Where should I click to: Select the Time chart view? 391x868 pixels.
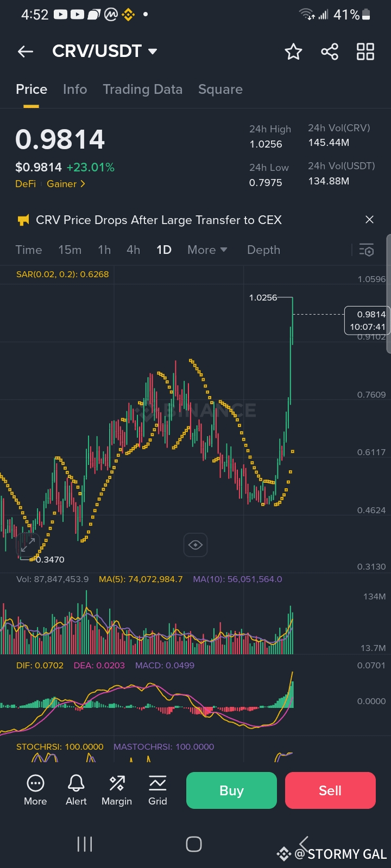pyautogui.click(x=29, y=250)
